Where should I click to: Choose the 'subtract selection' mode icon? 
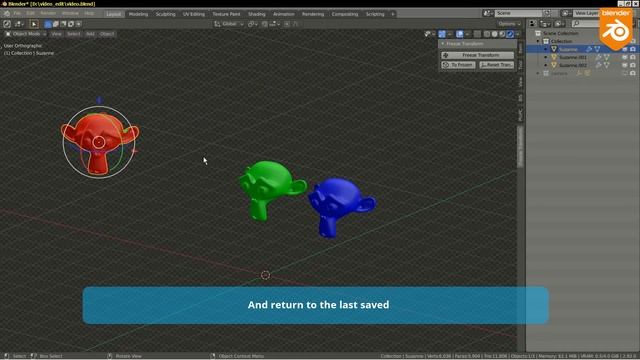pos(63,24)
